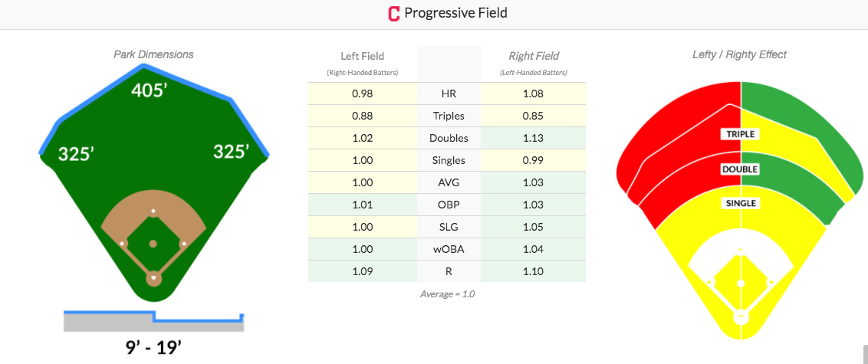The width and height of the screenshot is (868, 364).
Task: Click the Right Field column header
Action: (533, 56)
